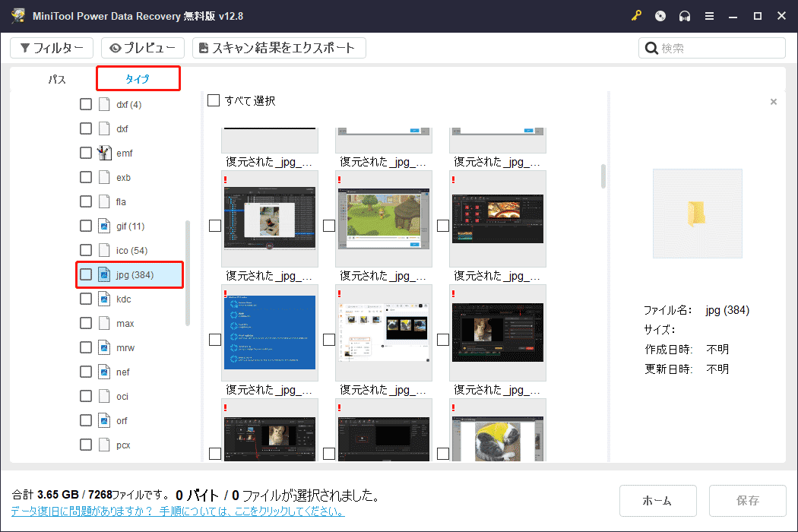Open the hamburger menu in title bar
Screen dimensions: 798x532
pos(709,15)
